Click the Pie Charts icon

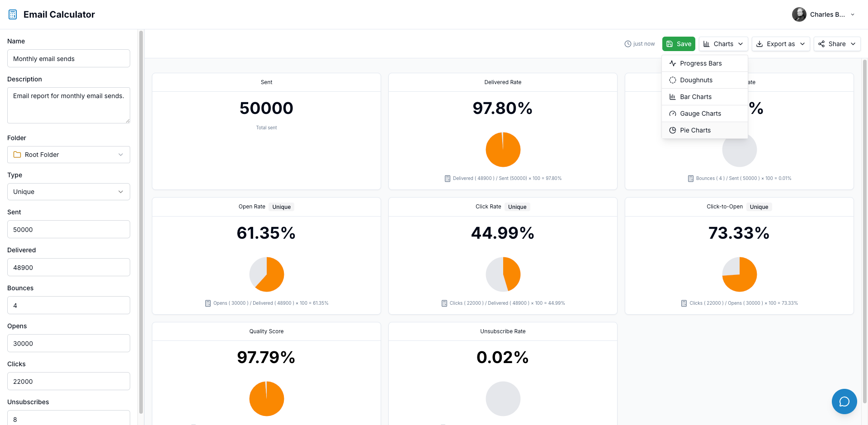point(672,130)
